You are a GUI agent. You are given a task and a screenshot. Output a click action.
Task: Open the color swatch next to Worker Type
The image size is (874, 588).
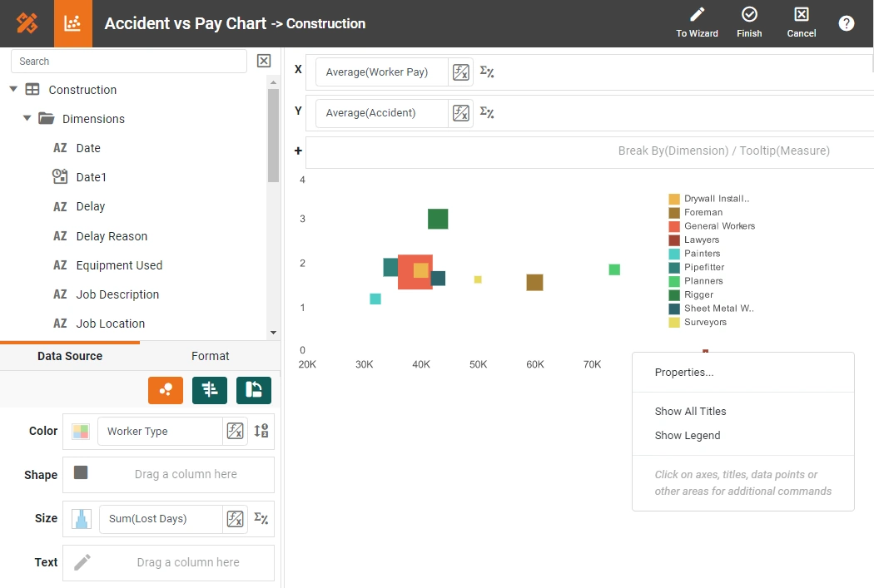[80, 431]
